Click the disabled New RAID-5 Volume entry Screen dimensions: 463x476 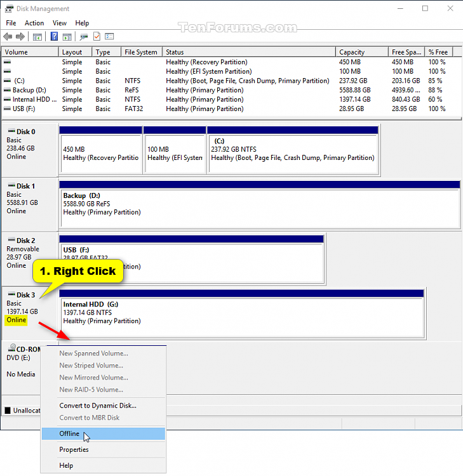(104, 390)
